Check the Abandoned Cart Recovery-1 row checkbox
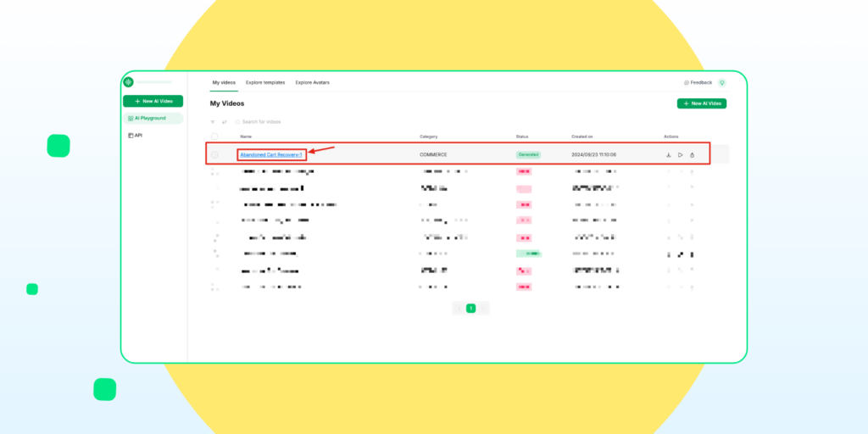868x434 pixels. click(214, 155)
